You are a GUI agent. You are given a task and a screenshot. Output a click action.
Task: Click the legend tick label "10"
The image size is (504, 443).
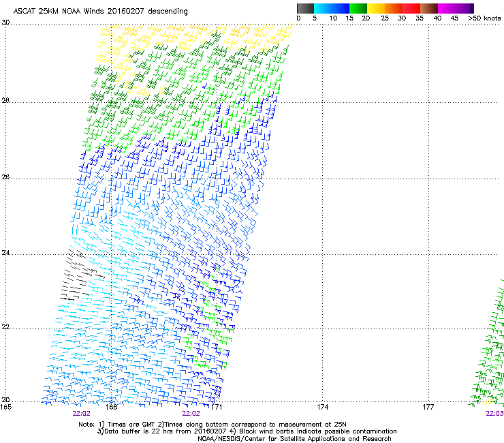pyautogui.click(x=333, y=18)
